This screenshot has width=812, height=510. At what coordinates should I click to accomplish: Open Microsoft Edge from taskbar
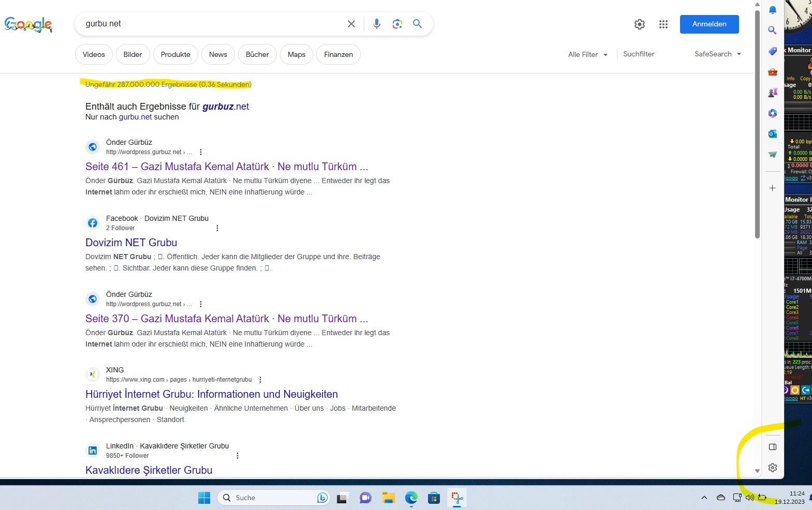point(411,498)
